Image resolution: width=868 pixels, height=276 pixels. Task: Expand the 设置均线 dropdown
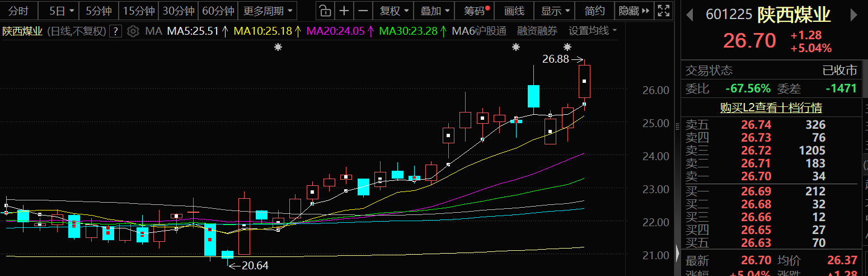pos(593,31)
